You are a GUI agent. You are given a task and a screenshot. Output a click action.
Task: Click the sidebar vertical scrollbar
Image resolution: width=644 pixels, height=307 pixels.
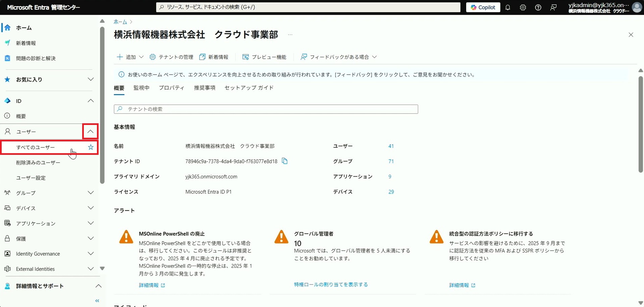102,105
